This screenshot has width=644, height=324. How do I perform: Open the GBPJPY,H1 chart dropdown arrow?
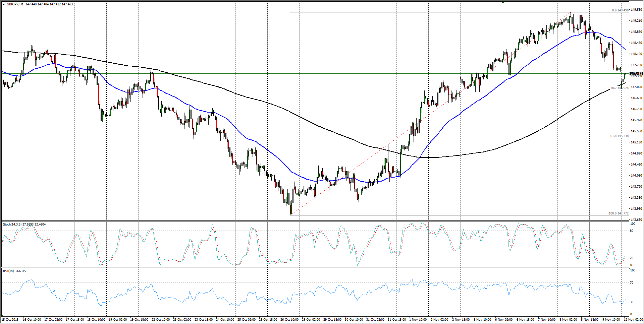[x=4, y=4]
